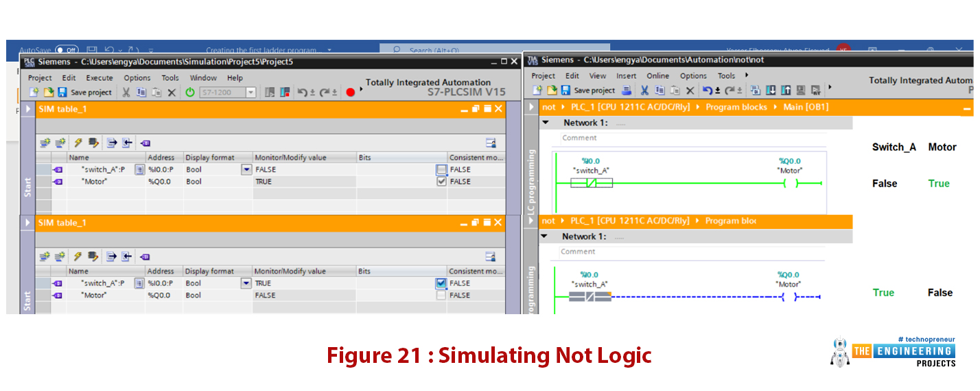
Task: Click Undo arrow in PLCSIM toolbar
Action: click(x=304, y=92)
